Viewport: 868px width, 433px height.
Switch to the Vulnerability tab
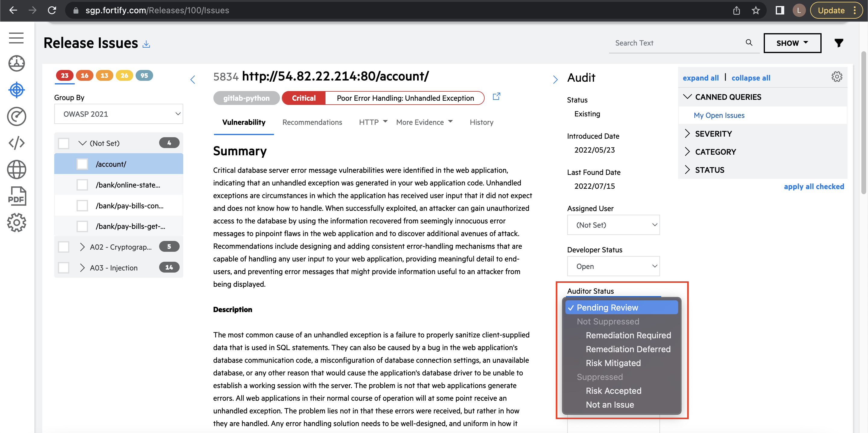tap(244, 122)
